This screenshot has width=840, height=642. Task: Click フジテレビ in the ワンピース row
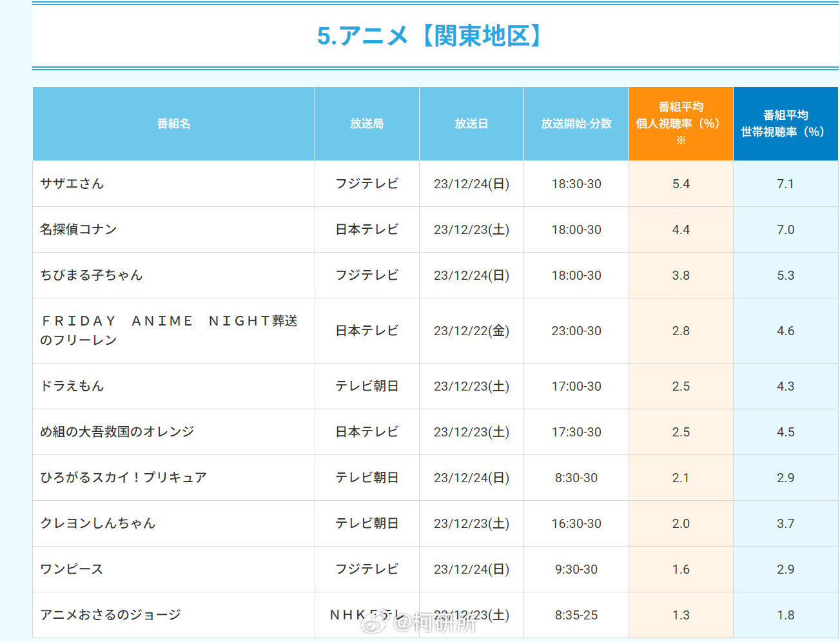coord(367,569)
